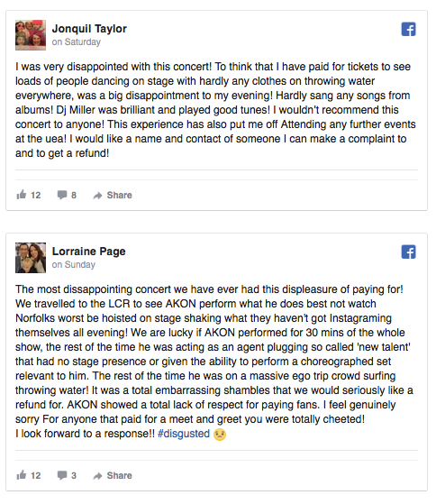Follow the #disgusted hashtag link
The width and height of the screenshot is (436, 504).
coord(184,434)
